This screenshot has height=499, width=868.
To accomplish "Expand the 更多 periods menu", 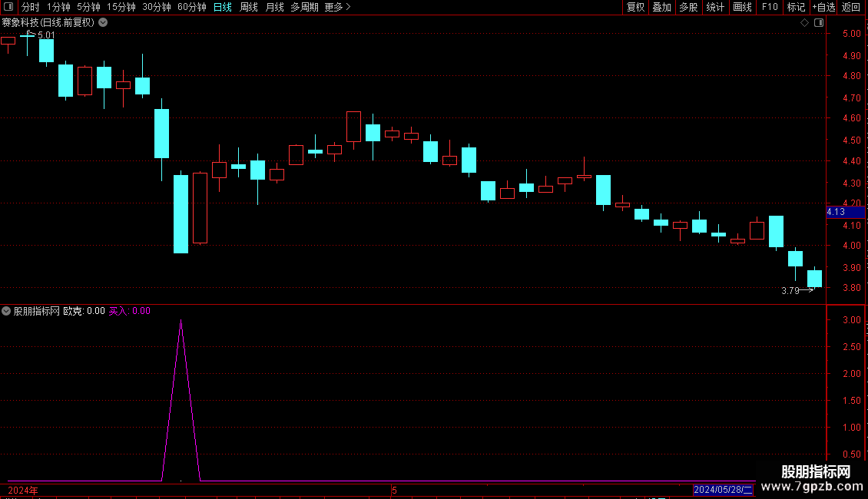I will [337, 7].
